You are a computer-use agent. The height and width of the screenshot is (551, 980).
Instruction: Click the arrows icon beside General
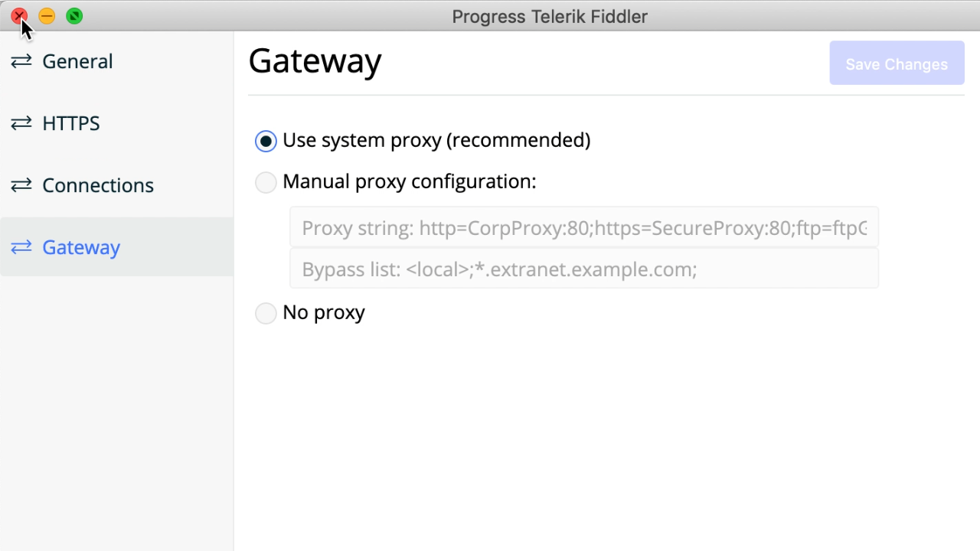click(21, 61)
